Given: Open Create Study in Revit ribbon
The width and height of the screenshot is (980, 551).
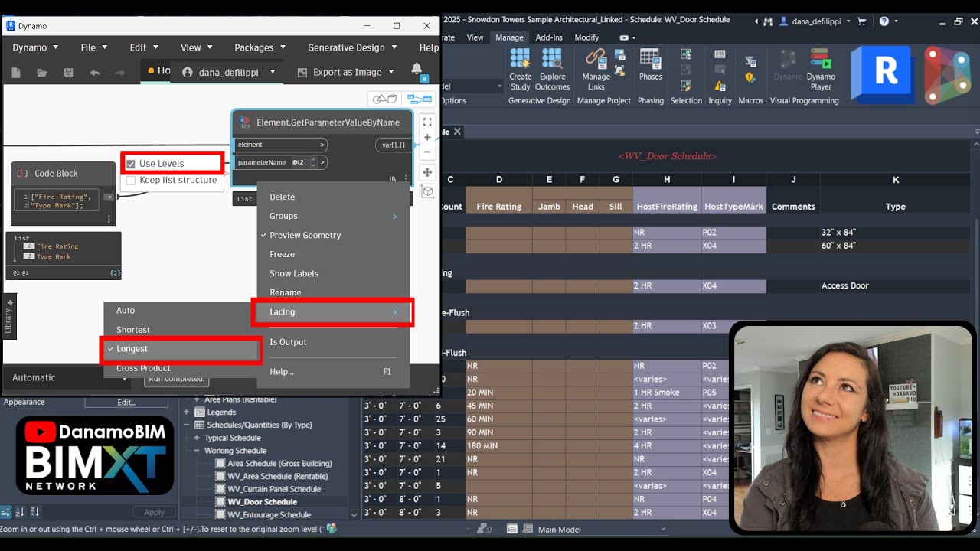Looking at the screenshot, I should click(520, 70).
